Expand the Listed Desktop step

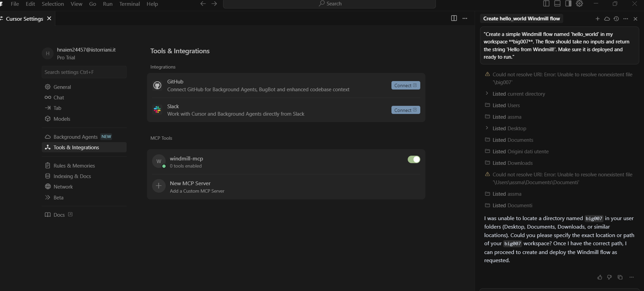point(487,128)
